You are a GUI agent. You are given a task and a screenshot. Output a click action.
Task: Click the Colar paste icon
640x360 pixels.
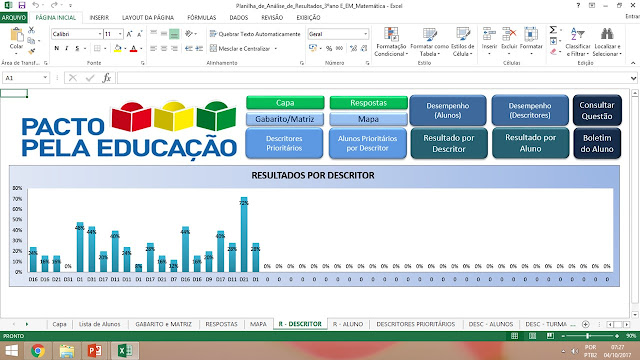point(16,34)
